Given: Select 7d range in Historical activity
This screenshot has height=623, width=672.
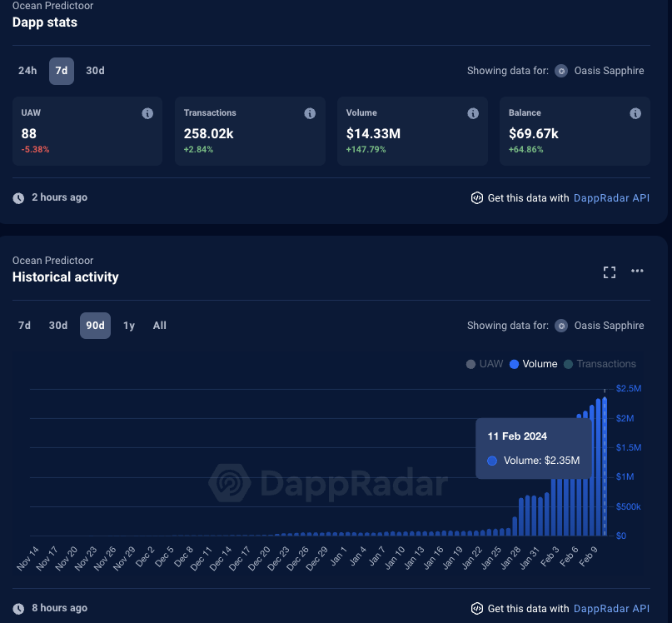Looking at the screenshot, I should tap(24, 326).
